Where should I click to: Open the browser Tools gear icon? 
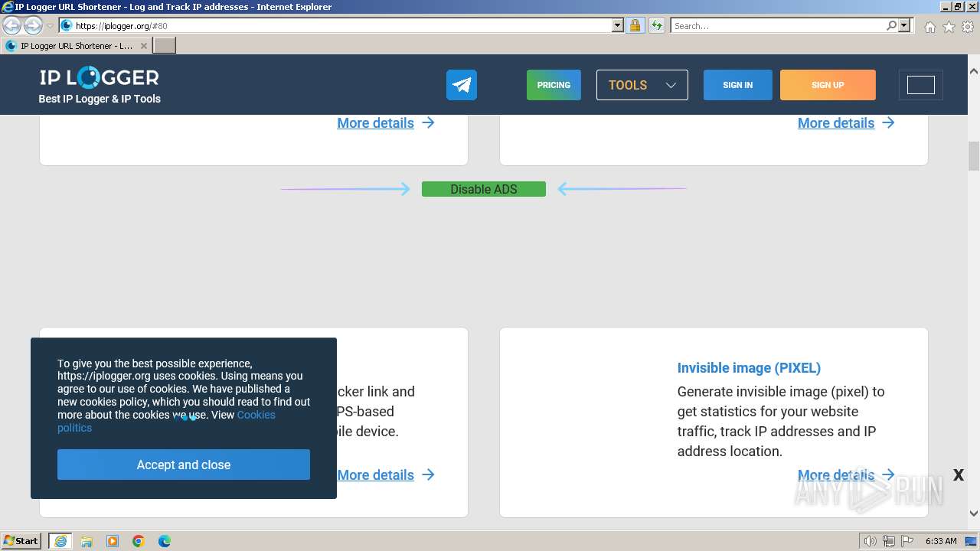(x=968, y=27)
